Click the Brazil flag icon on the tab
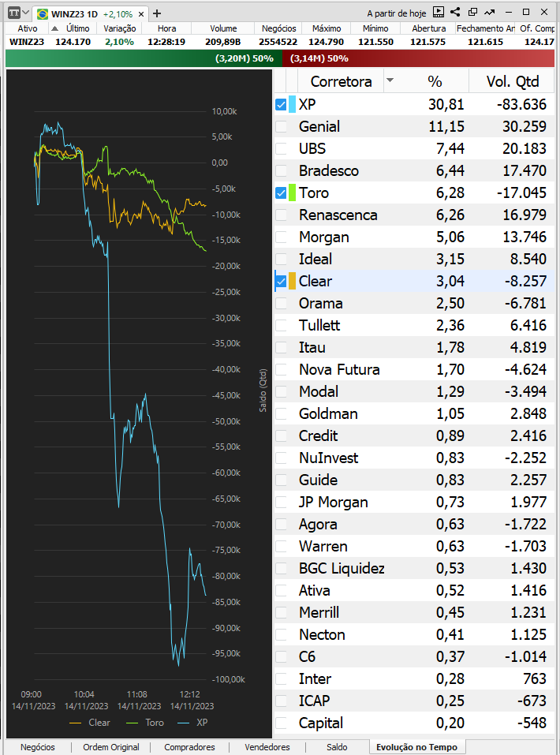560x755 pixels. coord(43,14)
